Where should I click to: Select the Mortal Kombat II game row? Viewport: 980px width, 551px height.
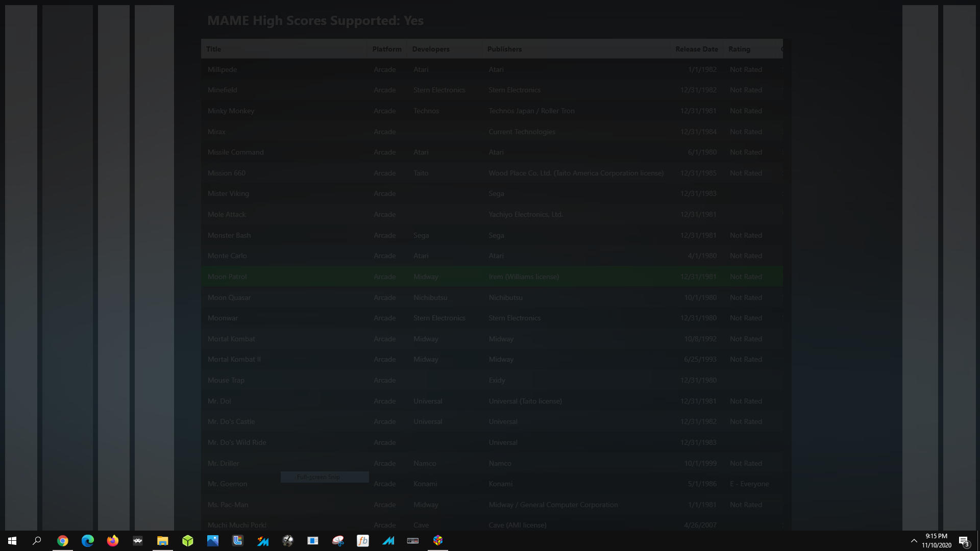[492, 359]
